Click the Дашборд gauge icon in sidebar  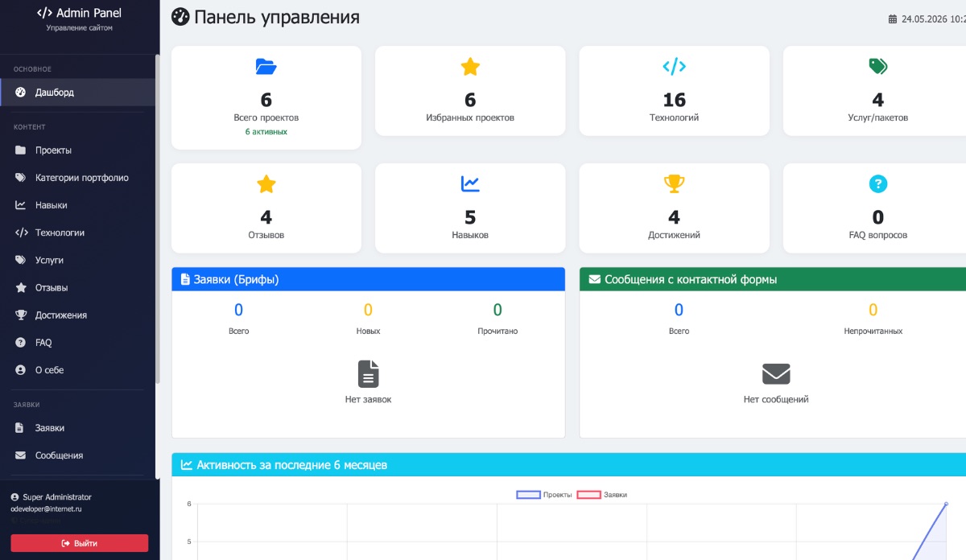pos(20,93)
